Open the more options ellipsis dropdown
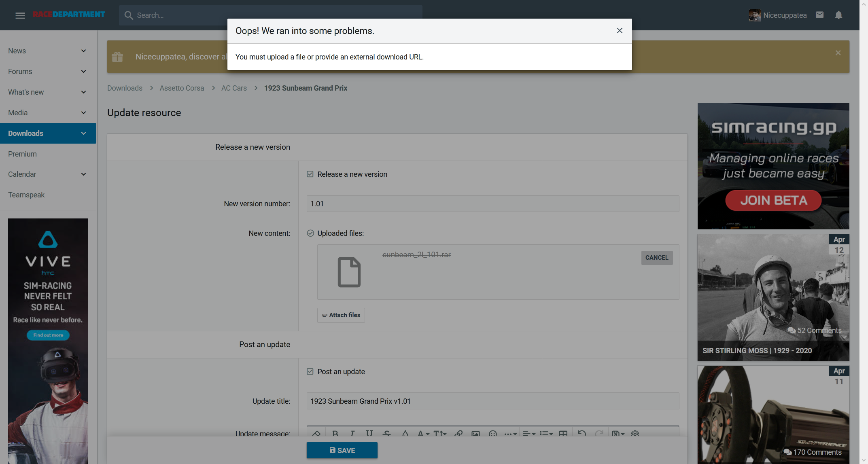Image resolution: width=868 pixels, height=464 pixels. click(510, 433)
